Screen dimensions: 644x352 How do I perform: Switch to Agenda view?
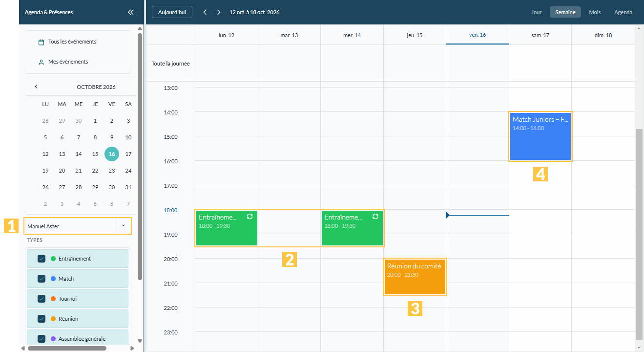623,12
